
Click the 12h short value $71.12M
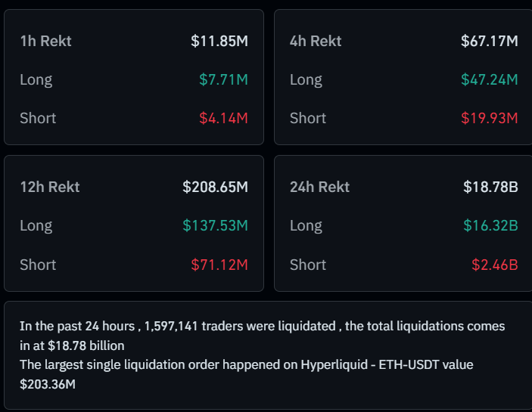[x=219, y=265]
